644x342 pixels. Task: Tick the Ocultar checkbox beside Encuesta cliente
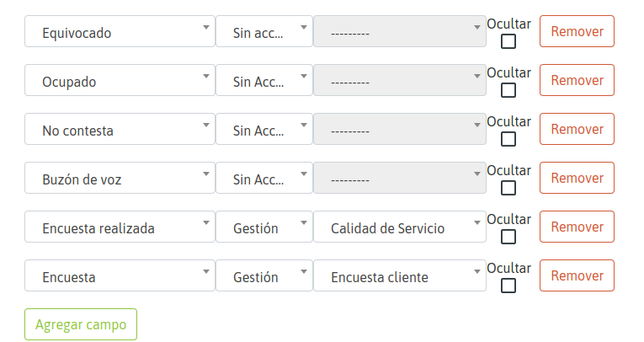(508, 286)
